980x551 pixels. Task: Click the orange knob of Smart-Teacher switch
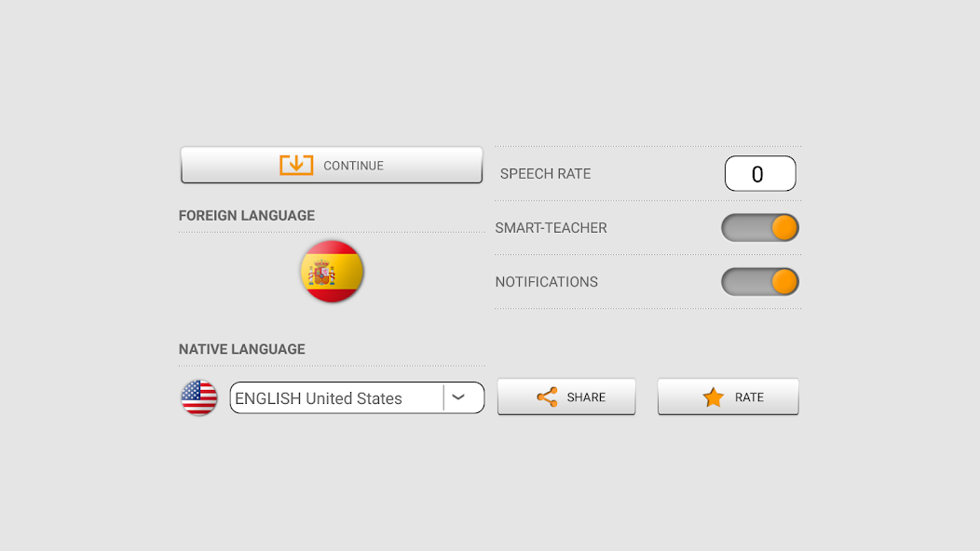[784, 228]
